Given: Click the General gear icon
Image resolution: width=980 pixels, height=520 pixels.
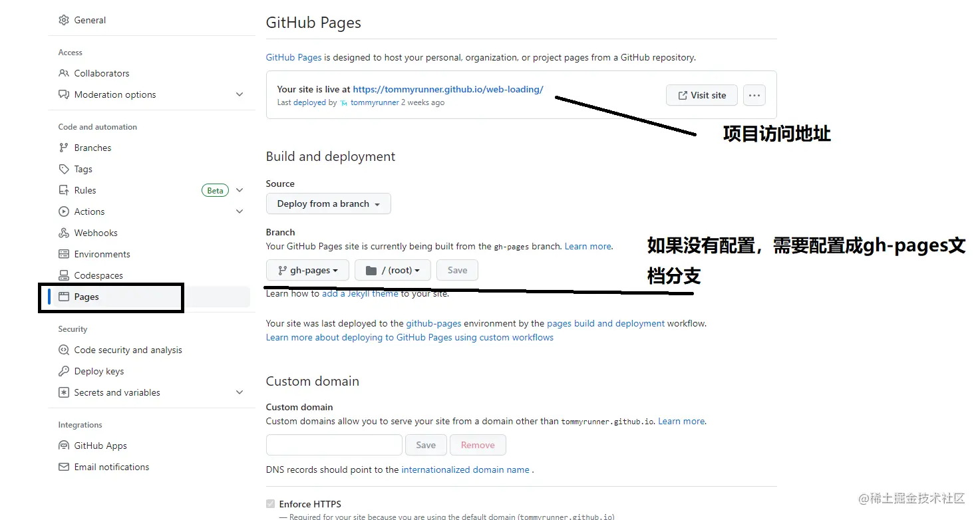Looking at the screenshot, I should click(64, 20).
